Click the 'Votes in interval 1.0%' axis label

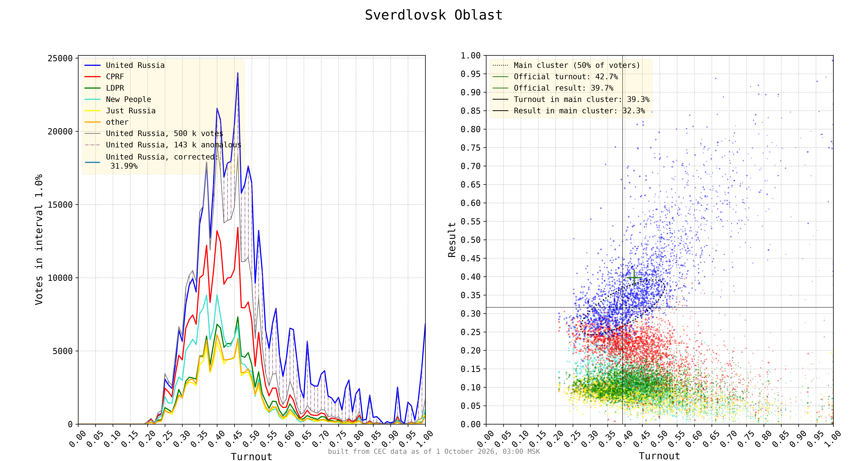coord(39,240)
